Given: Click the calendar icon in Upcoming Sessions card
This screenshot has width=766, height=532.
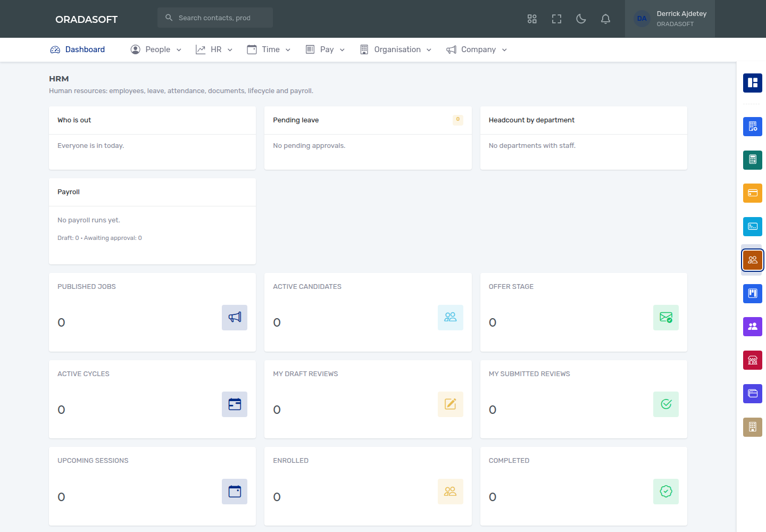Looking at the screenshot, I should [x=235, y=492].
